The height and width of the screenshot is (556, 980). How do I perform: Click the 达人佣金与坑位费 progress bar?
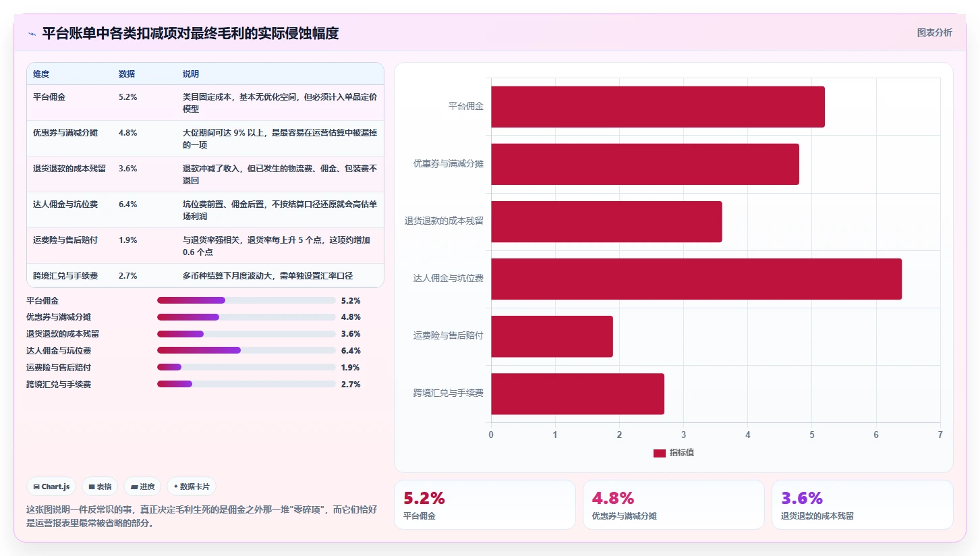click(246, 350)
